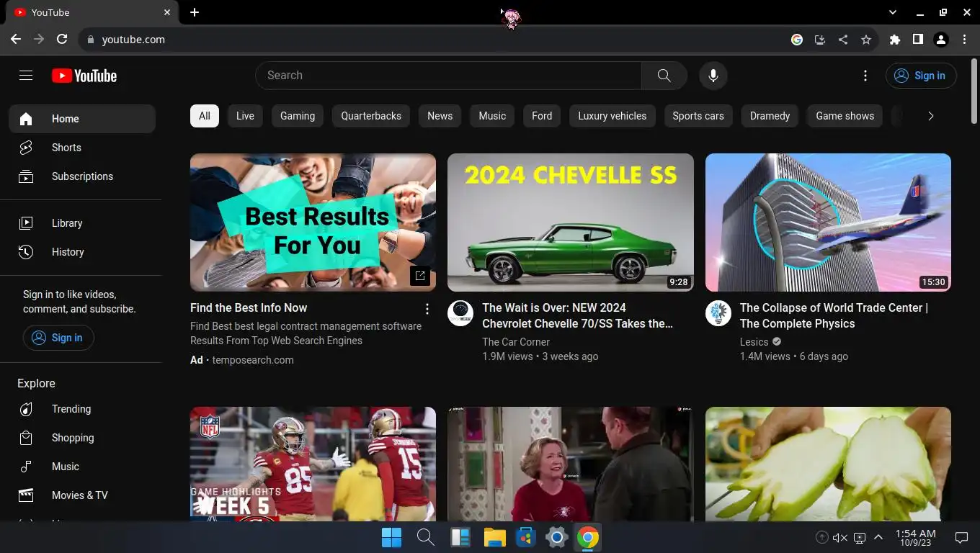Click external link icon on ad thumbnail

click(x=420, y=276)
